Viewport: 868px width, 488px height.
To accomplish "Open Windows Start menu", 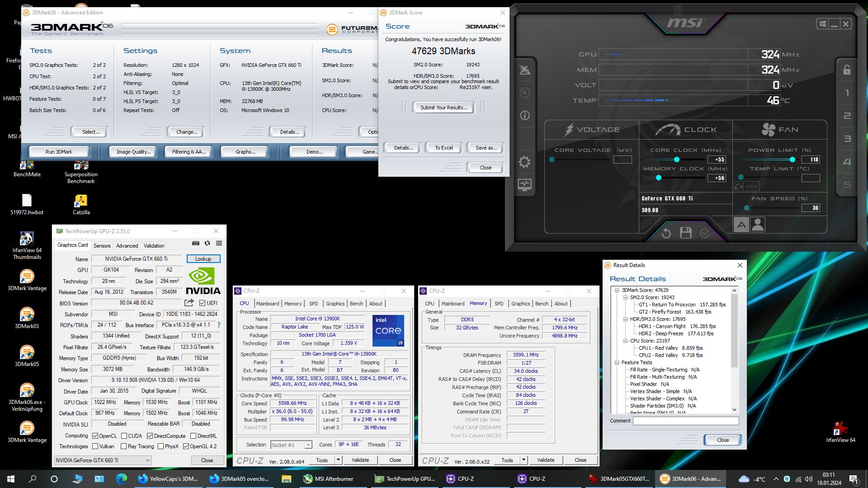I will coord(11,479).
